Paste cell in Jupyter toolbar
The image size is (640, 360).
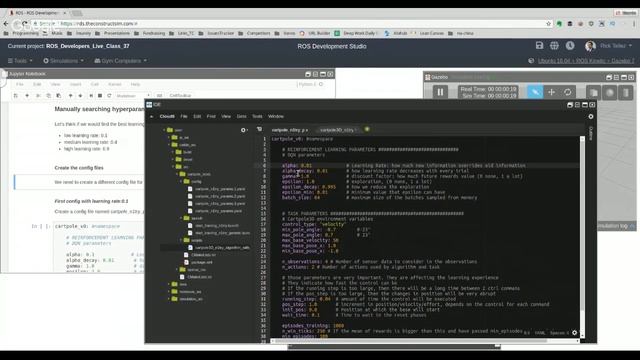pos(59,96)
